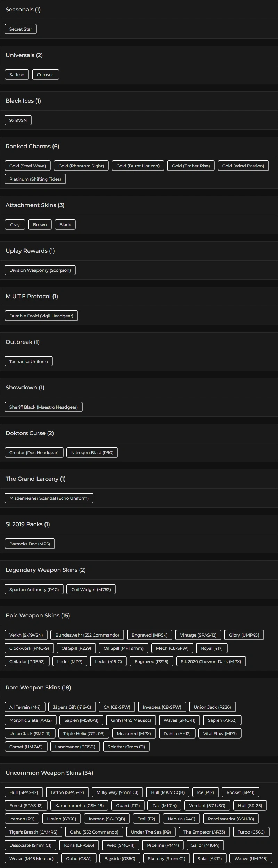Select the Triple Helix (OTs-03) skin
Image resolution: width=278 pixels, height=868 pixels.
point(84,734)
